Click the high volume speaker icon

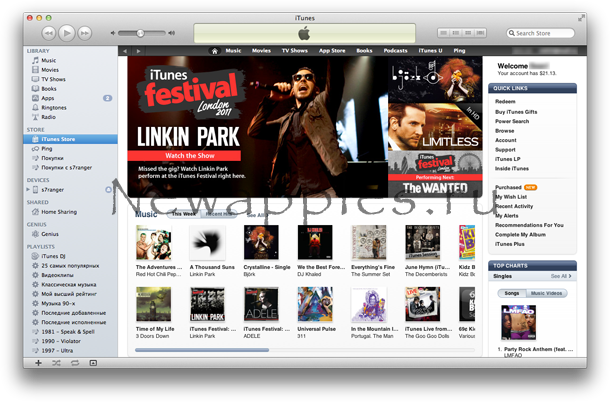point(171,33)
